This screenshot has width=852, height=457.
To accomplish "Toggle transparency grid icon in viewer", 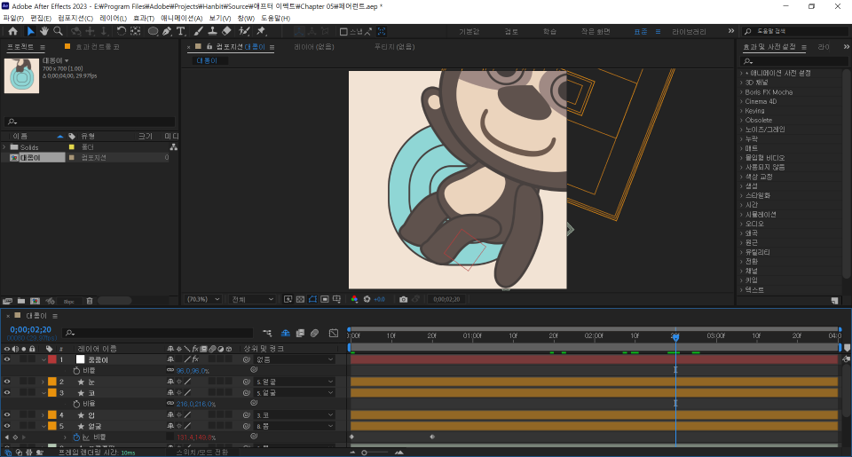I will (x=300, y=299).
